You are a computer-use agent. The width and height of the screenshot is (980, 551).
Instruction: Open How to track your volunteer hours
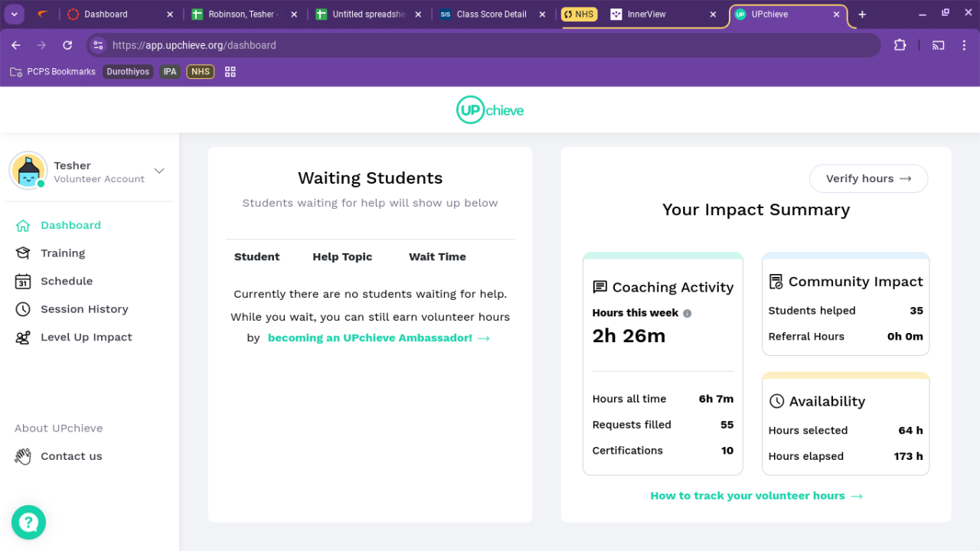pyautogui.click(x=756, y=496)
